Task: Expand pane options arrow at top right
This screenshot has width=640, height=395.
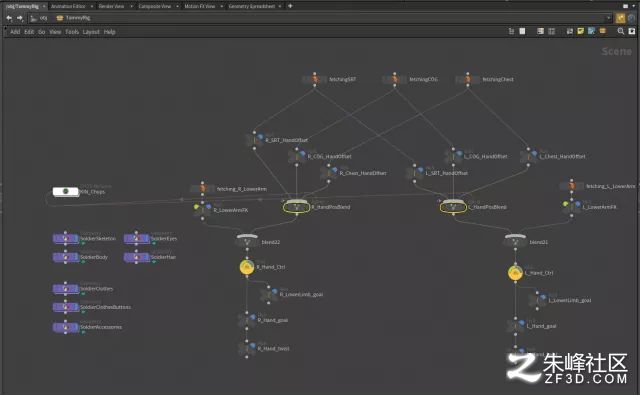Action: click(632, 6)
